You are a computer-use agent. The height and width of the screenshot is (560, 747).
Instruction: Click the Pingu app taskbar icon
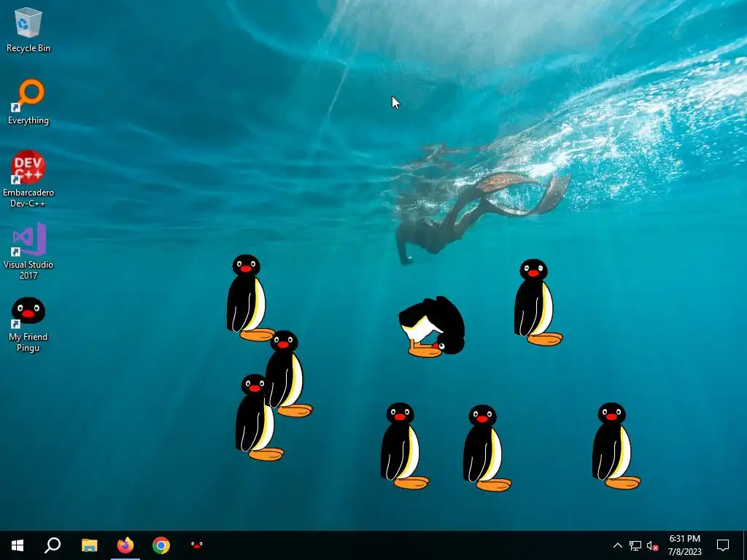[x=197, y=544]
